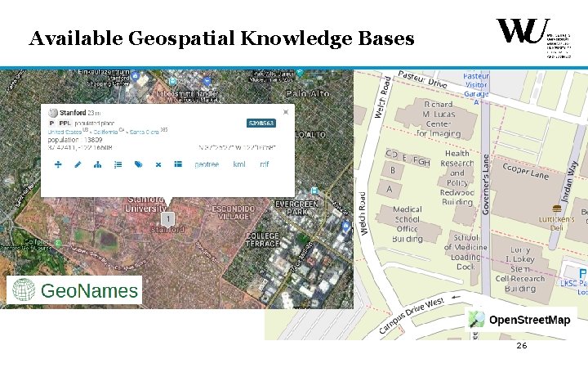Open the geotree link
The image size is (588, 368).
click(207, 164)
